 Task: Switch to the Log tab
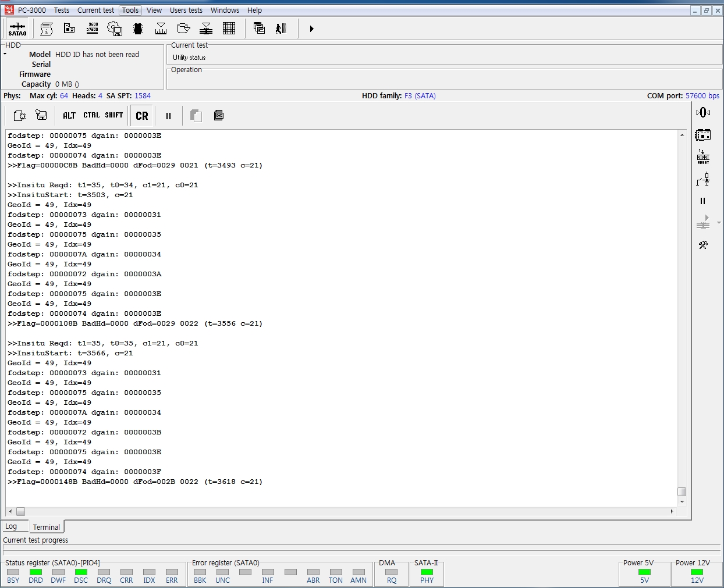coord(11,526)
